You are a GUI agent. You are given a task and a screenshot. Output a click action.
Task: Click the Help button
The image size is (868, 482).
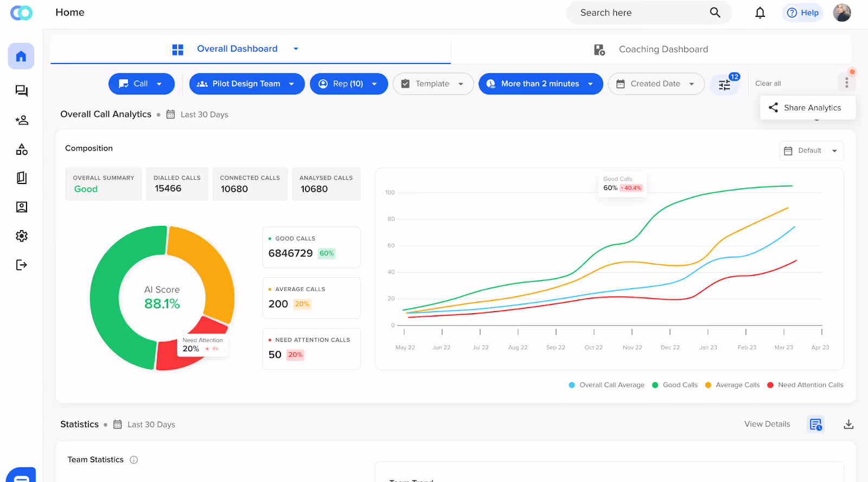click(803, 12)
